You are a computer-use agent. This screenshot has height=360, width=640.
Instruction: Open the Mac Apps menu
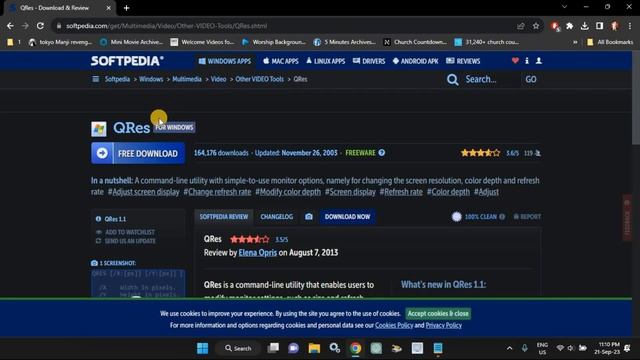pos(281,61)
